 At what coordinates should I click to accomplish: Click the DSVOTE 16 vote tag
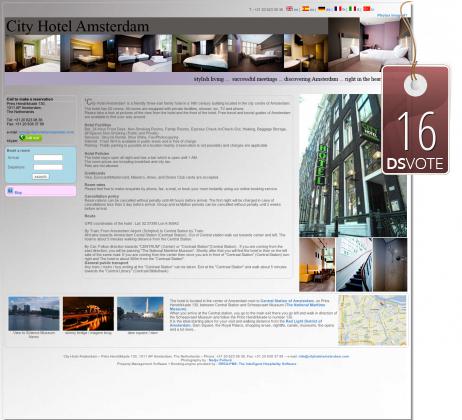[415, 120]
